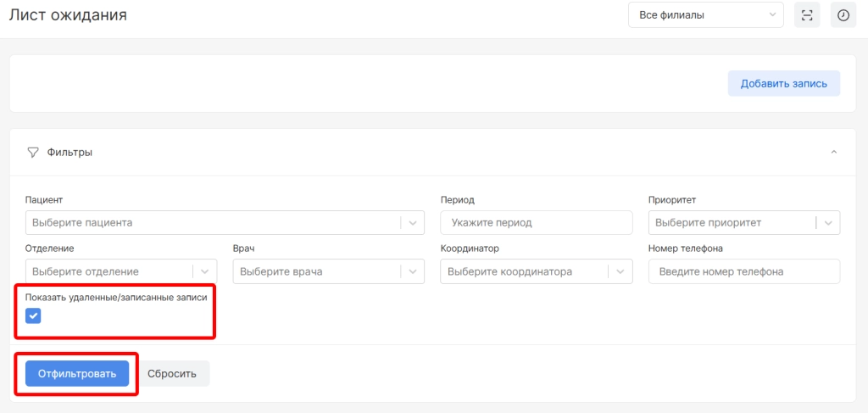
Task: Click the arrow icon in Пациент field
Action: [x=412, y=223]
